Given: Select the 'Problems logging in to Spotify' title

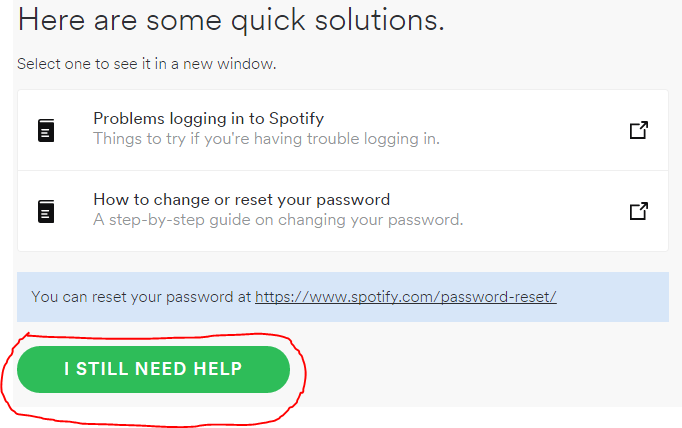Looking at the screenshot, I should (208, 119).
